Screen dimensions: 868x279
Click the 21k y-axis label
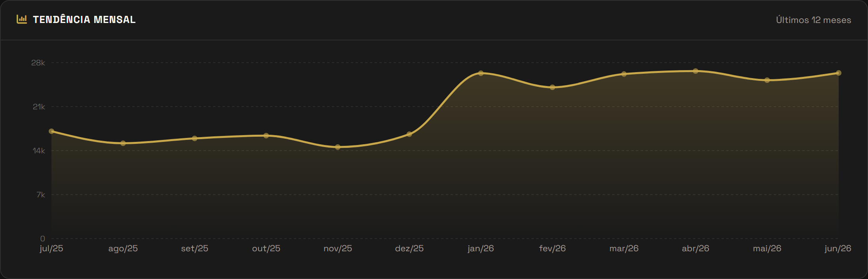(39, 107)
